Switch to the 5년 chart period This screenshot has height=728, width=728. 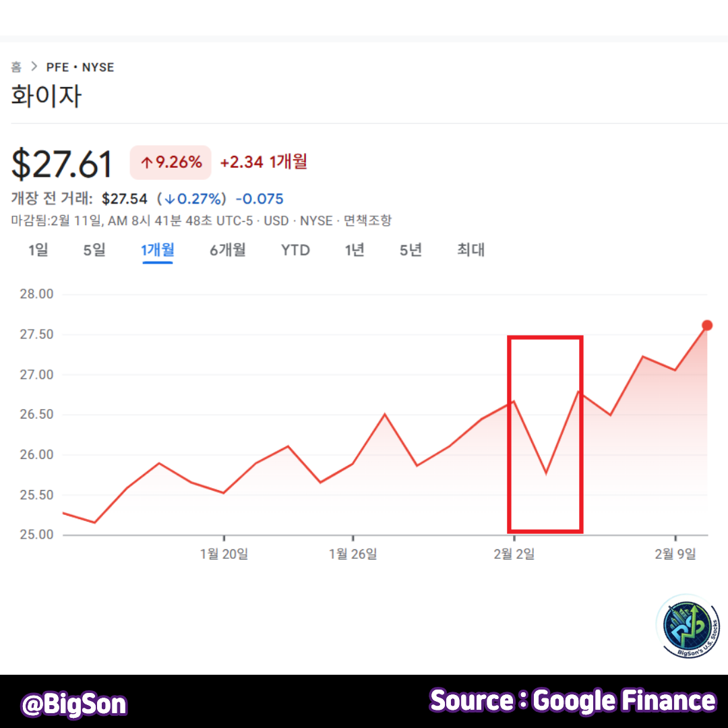pyautogui.click(x=409, y=250)
